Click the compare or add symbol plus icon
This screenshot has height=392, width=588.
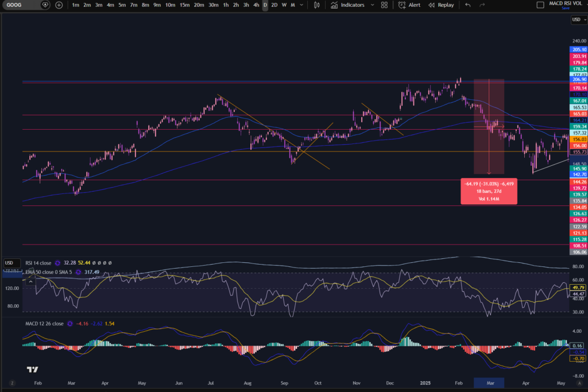59,5
